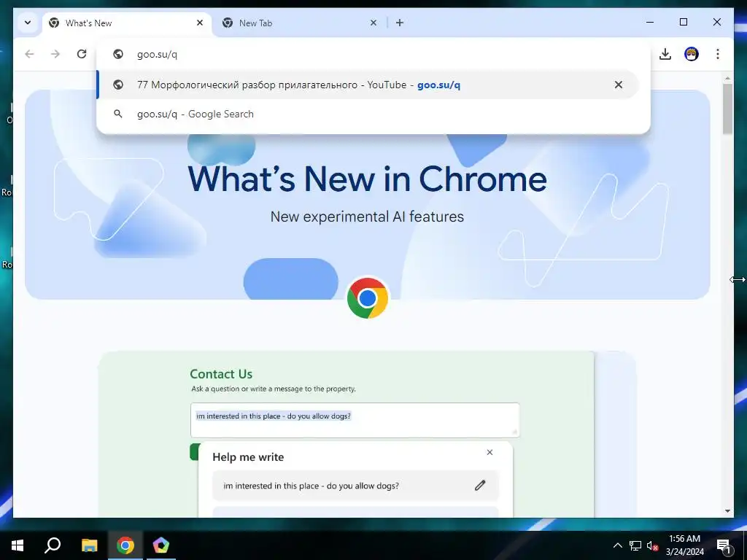Click the Chrome logo on page
Image resolution: width=747 pixels, height=560 pixels.
(368, 298)
